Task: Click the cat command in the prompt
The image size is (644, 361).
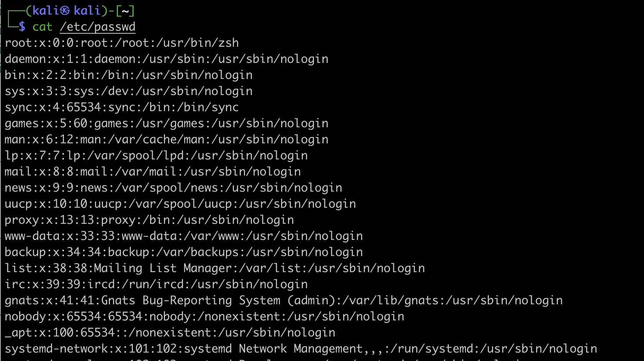Action: (42, 27)
